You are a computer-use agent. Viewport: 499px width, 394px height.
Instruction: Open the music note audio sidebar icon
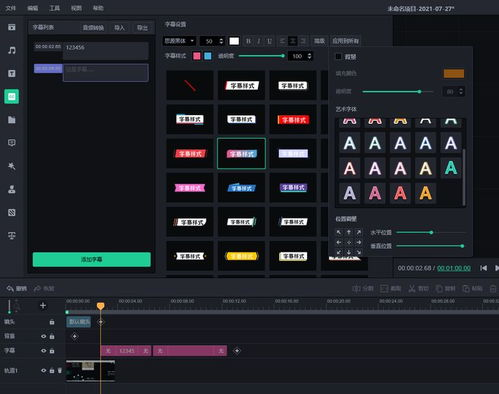(x=12, y=50)
